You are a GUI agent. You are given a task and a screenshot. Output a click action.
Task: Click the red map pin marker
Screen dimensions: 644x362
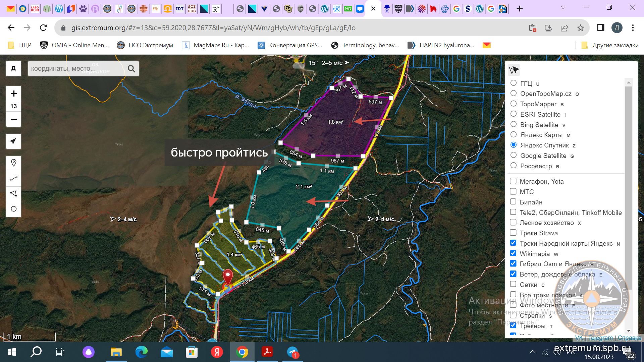click(x=228, y=277)
